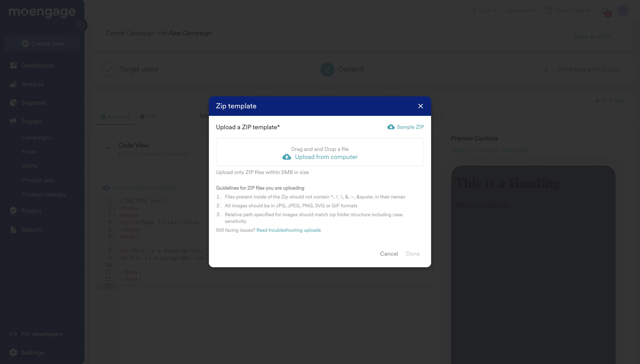Click Upload from computer link
This screenshot has height=364, width=640.
tap(326, 157)
